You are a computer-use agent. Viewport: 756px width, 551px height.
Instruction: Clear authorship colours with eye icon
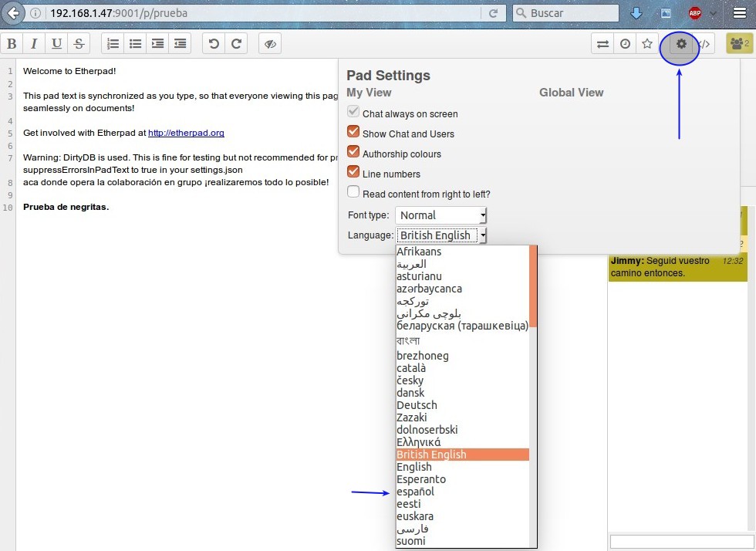coord(269,44)
